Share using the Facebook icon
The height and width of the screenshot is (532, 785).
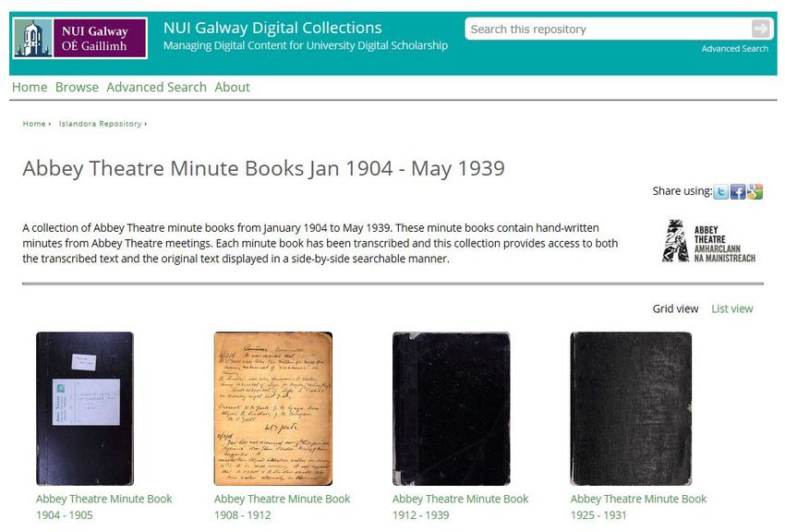point(738,192)
